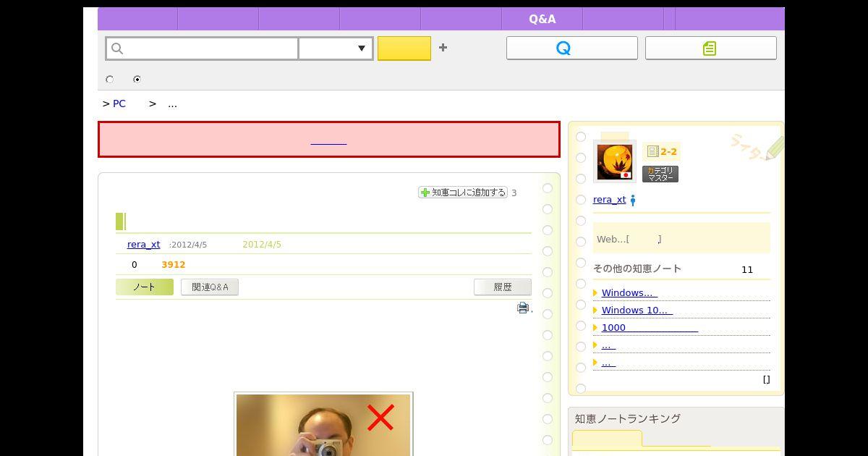Image resolution: width=868 pixels, height=456 pixels.
Task: Open rera_xt avatar image in sidebar
Action: coord(614,161)
